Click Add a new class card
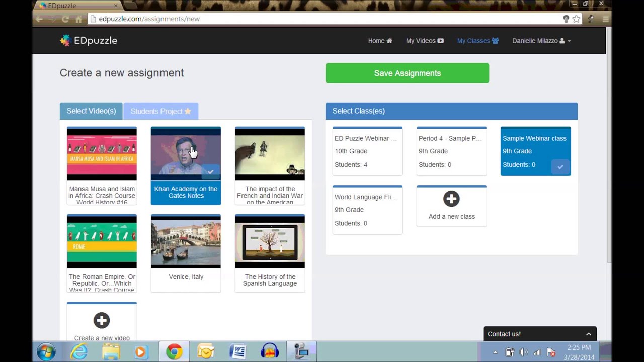 point(451,206)
